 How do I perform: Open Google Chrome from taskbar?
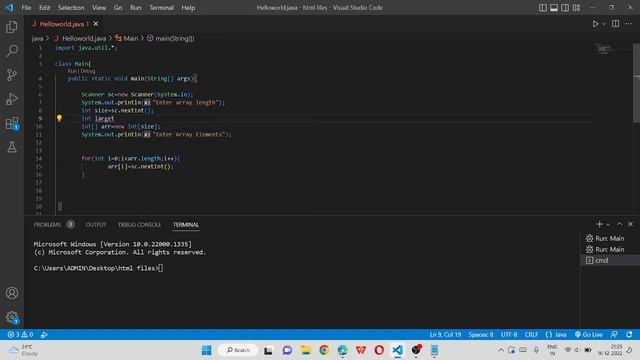click(324, 350)
